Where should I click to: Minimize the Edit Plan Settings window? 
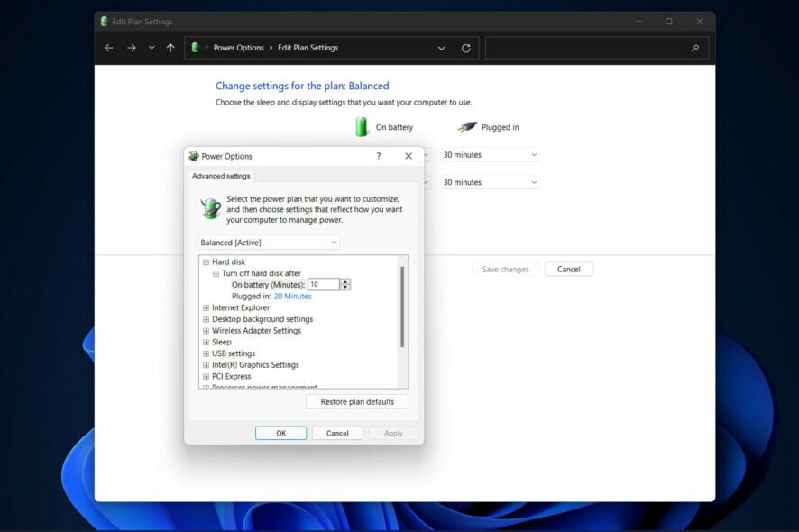(x=638, y=22)
